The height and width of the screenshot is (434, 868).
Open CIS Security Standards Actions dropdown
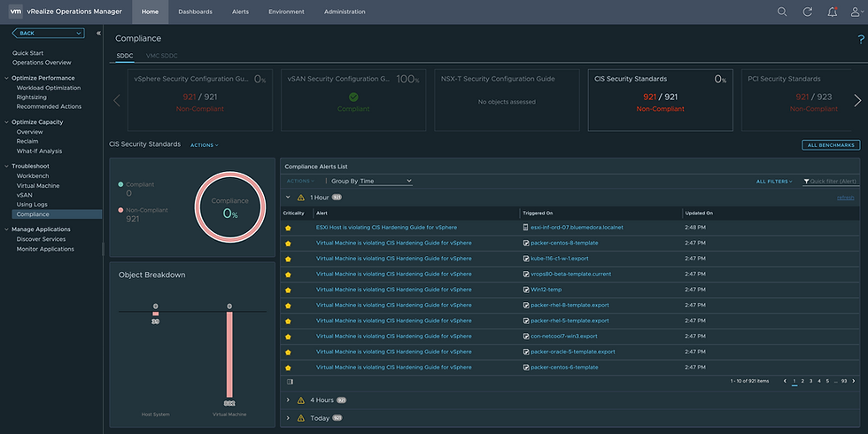pos(205,145)
